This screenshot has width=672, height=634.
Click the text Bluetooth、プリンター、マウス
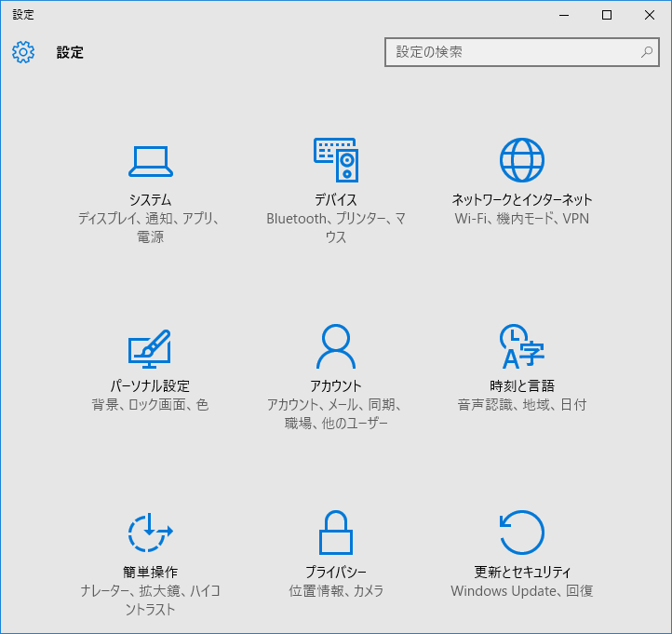coord(336,227)
